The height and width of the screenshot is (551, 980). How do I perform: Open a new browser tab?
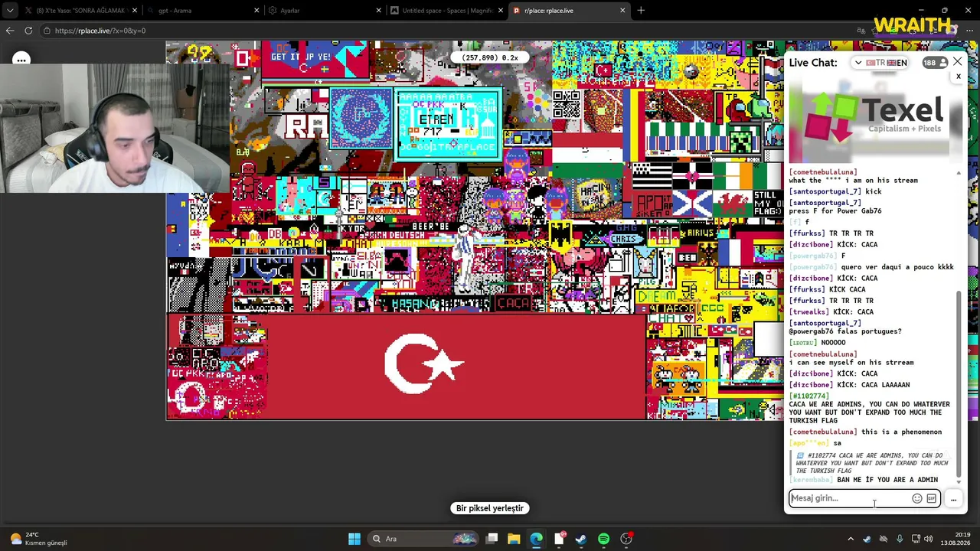point(641,11)
